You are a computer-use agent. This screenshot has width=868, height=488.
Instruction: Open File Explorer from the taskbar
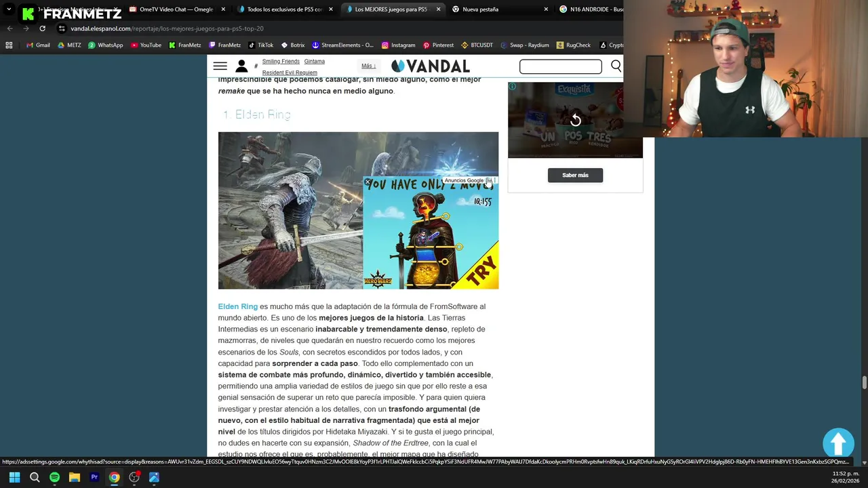(x=75, y=477)
